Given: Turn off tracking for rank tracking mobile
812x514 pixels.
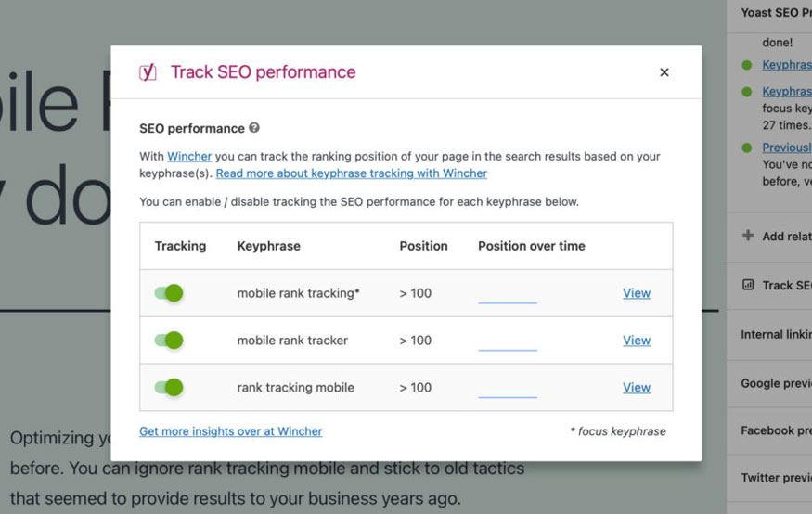Looking at the screenshot, I should tap(169, 387).
